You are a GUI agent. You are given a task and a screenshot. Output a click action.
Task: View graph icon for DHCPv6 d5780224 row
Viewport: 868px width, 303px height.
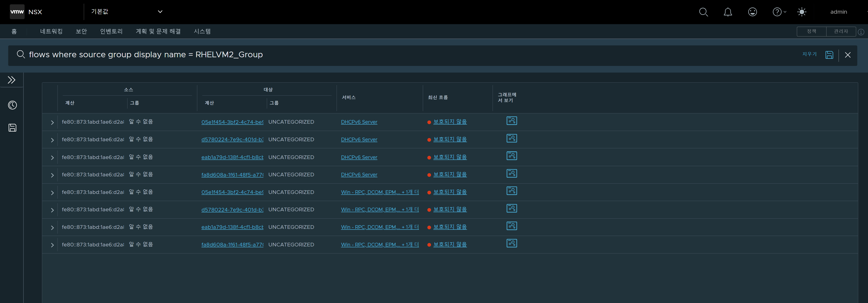click(512, 138)
